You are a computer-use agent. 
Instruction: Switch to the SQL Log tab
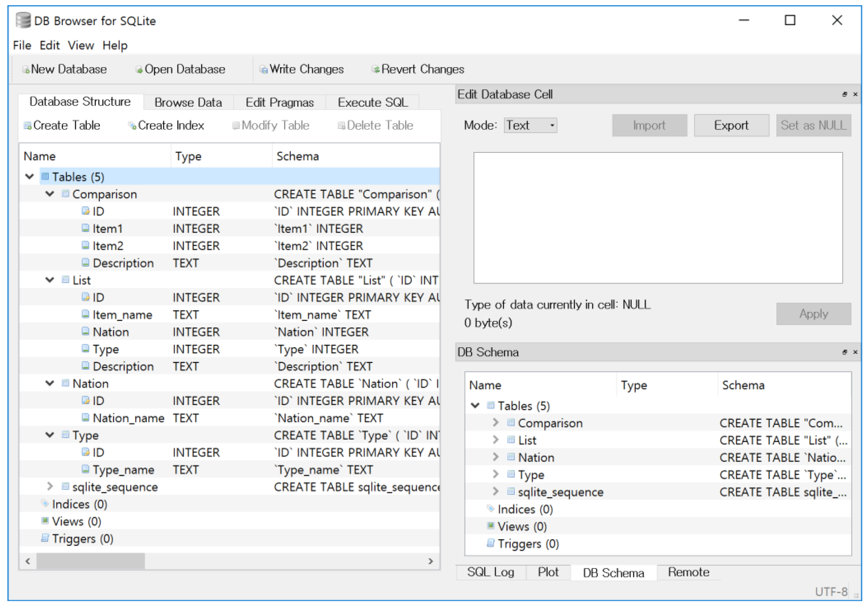click(x=491, y=573)
